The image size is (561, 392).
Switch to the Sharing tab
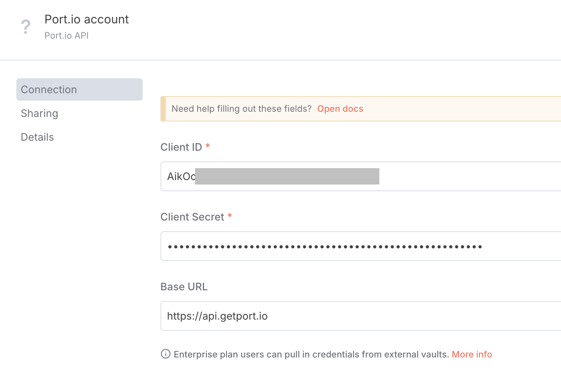pyautogui.click(x=39, y=113)
